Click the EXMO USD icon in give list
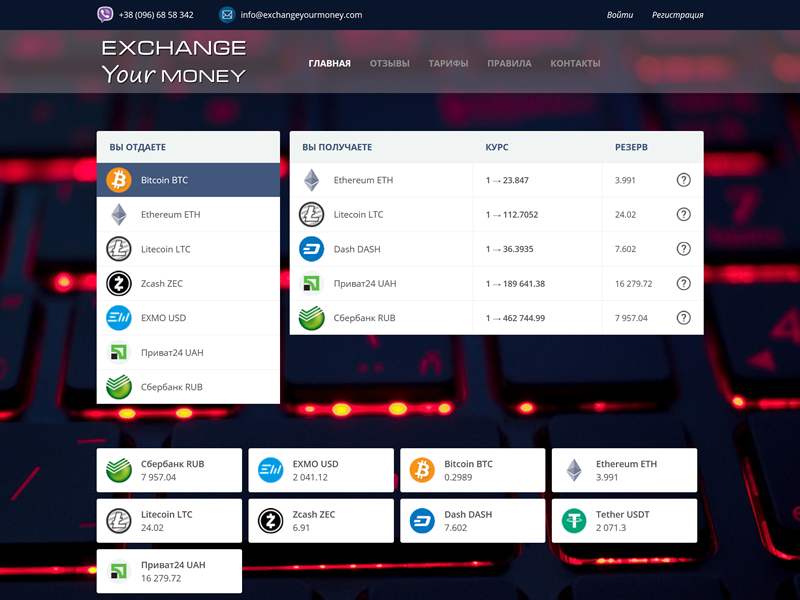Viewport: 800px width, 600px height. tap(120, 318)
